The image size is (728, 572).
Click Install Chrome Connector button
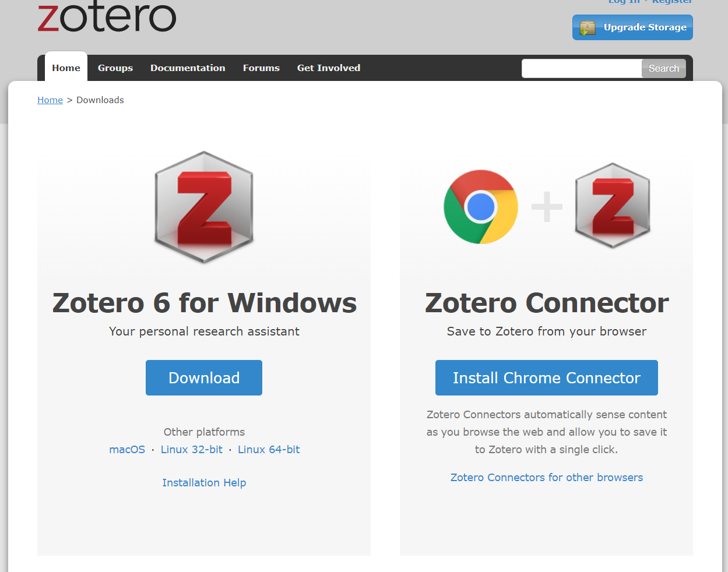pyautogui.click(x=547, y=377)
